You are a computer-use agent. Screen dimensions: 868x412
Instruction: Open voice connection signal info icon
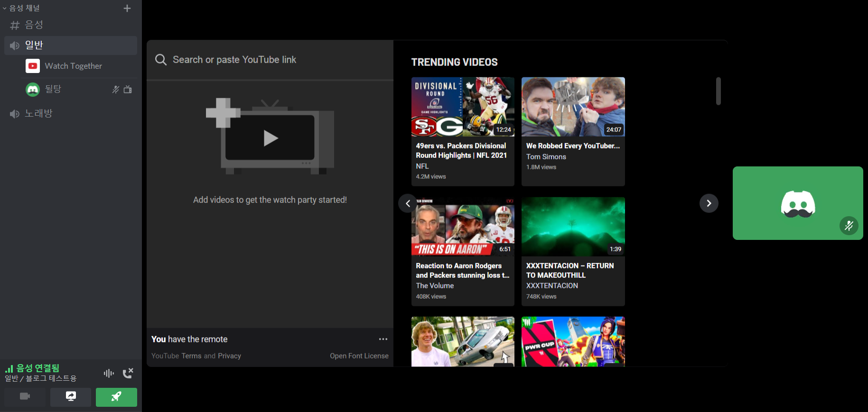(x=9, y=368)
